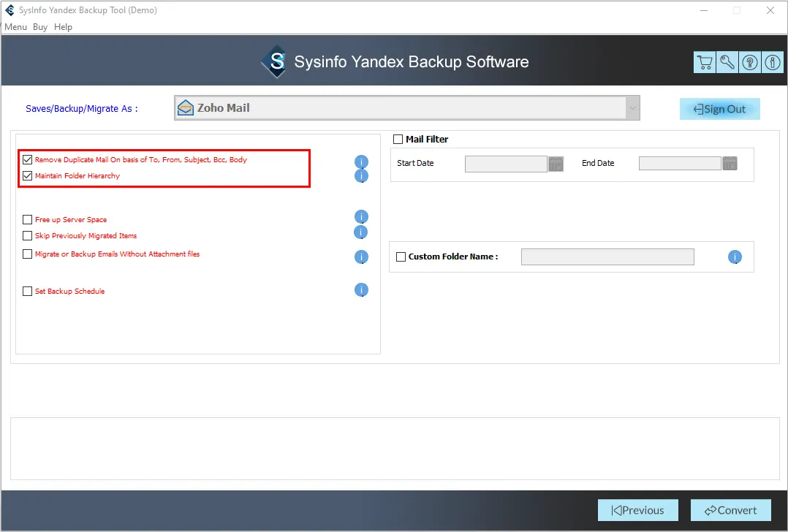Click the about info icon in header
The image size is (788, 532).
point(772,63)
